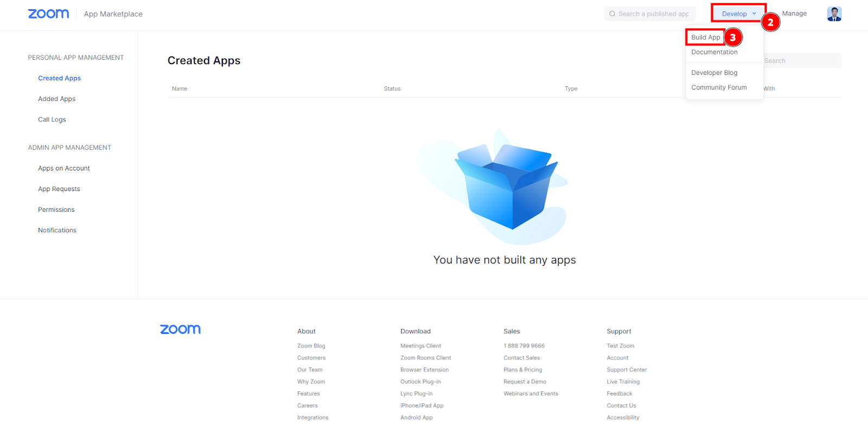The height and width of the screenshot is (424, 868).
Task: Open Added Apps in sidebar
Action: [x=56, y=99]
